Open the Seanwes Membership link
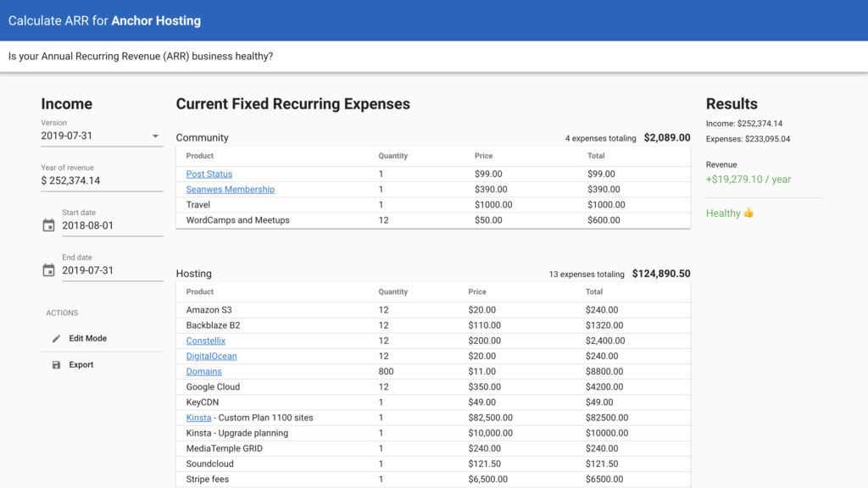 click(230, 190)
